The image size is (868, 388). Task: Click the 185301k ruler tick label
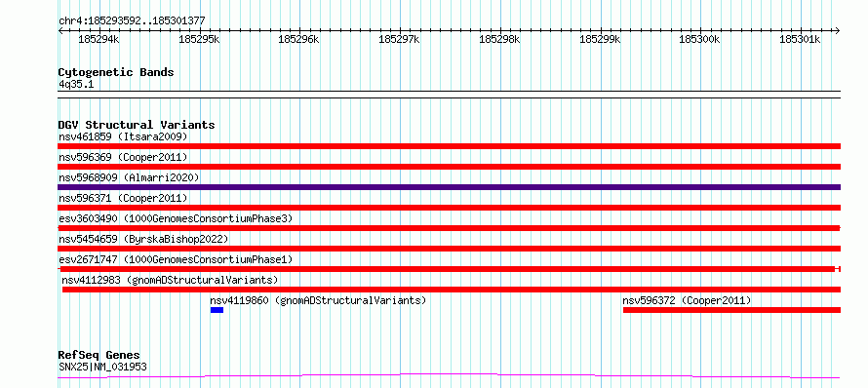pyautogui.click(x=800, y=40)
